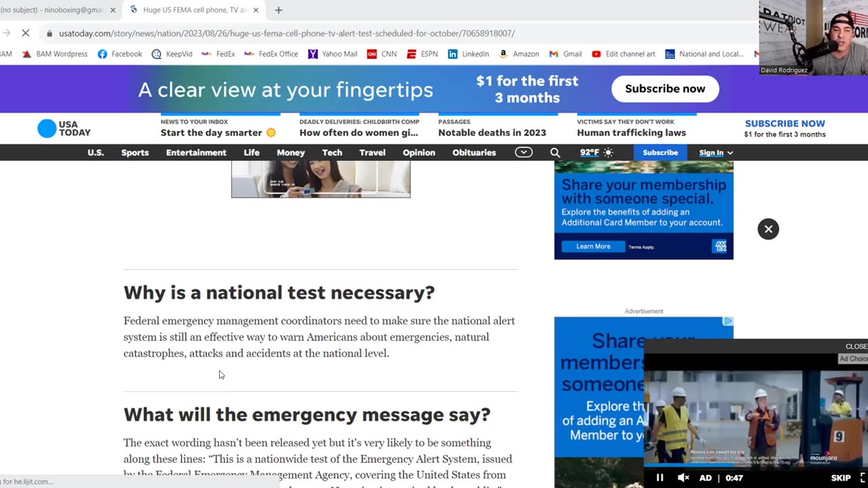This screenshot has width=868, height=488.
Task: Open a new browser tab
Action: [x=279, y=10]
